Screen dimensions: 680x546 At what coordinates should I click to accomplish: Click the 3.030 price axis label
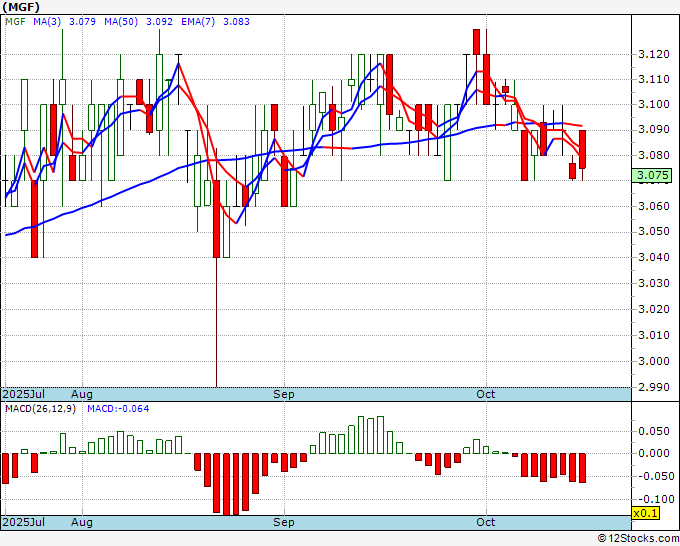(654, 284)
